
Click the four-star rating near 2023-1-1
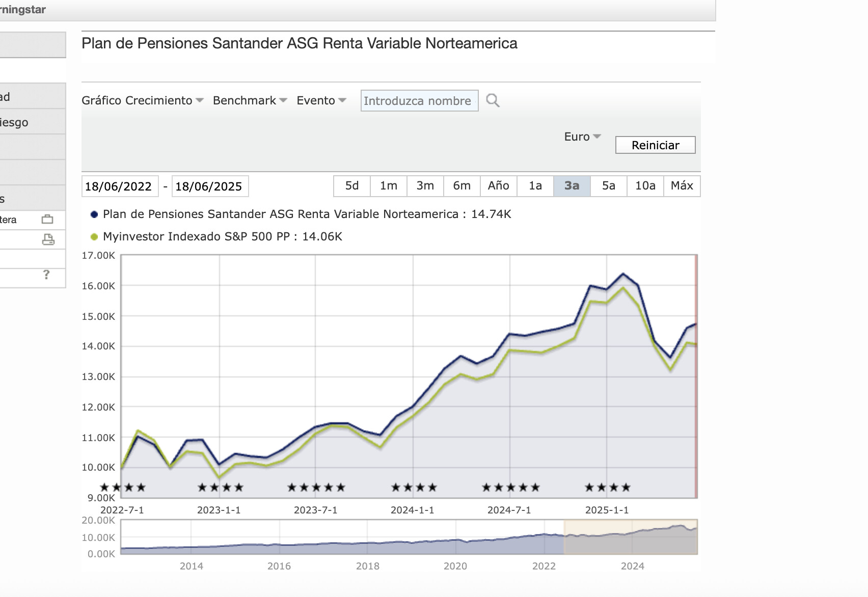[221, 487]
